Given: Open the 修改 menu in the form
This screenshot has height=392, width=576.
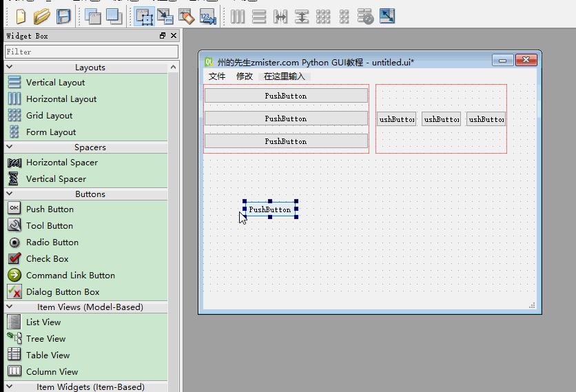Looking at the screenshot, I should (245, 76).
